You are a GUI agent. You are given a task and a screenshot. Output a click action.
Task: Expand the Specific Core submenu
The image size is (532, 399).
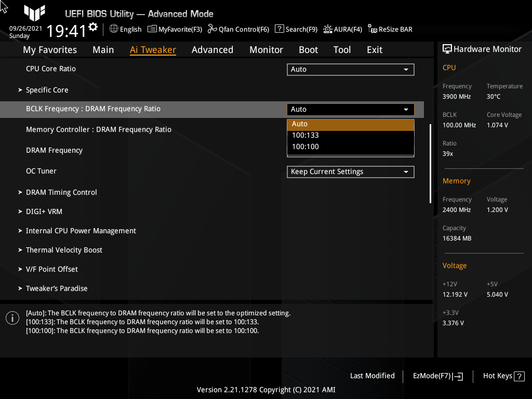pos(47,89)
